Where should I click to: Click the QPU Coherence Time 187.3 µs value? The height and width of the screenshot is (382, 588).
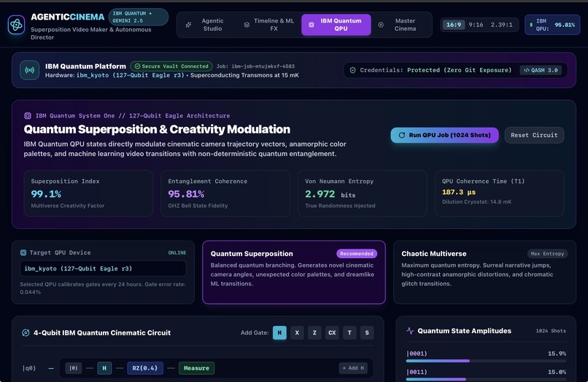[459, 192]
